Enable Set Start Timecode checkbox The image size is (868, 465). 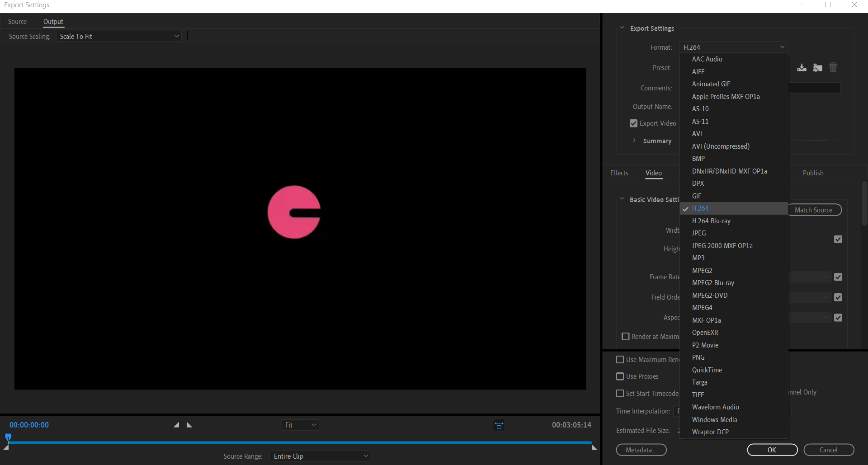pos(620,394)
